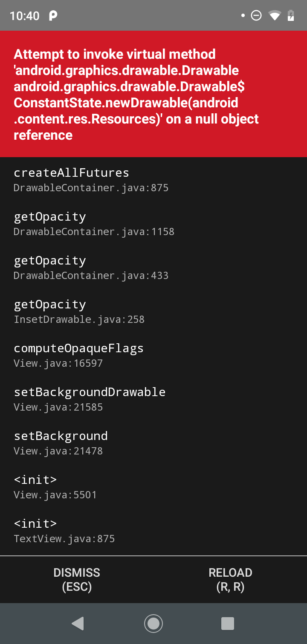
Task: Tap the notification dot in the status bar
Action: coord(242,15)
